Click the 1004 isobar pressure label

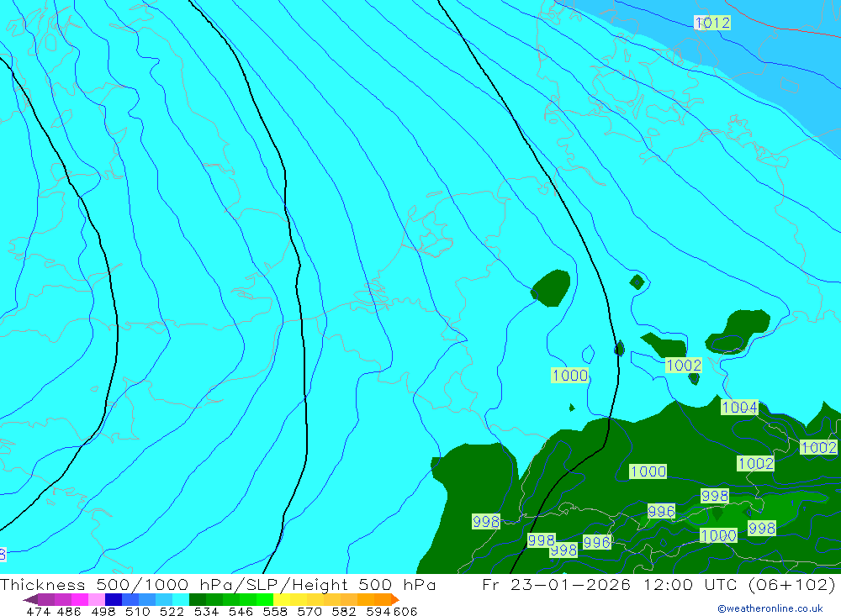[739, 408]
